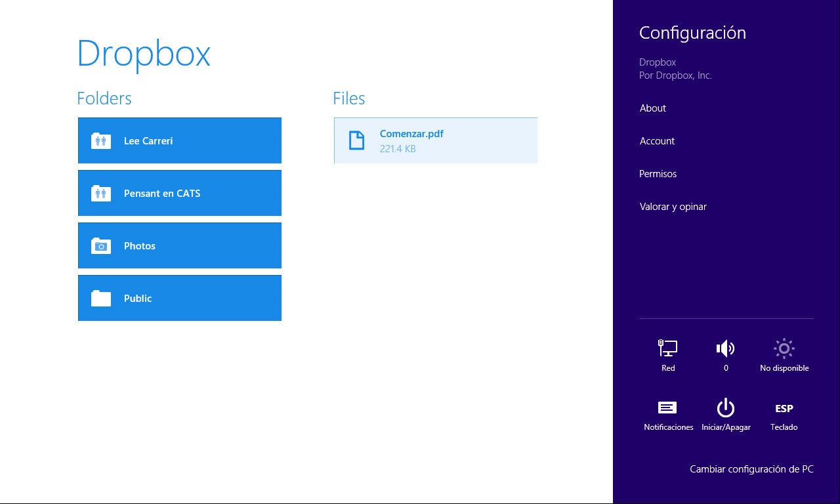Image resolution: width=840 pixels, height=504 pixels.
Task: Click the shared folder icon beside Lee Carreri
Action: [x=101, y=141]
